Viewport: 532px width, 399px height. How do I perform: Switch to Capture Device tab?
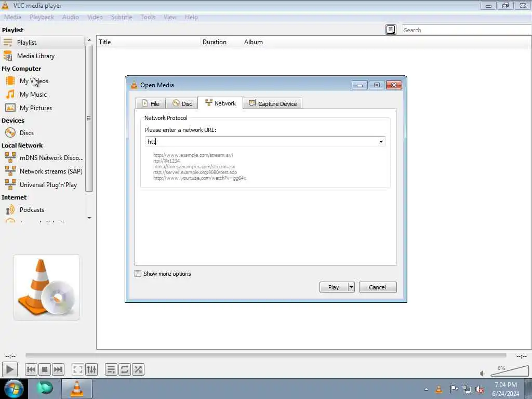tap(272, 103)
